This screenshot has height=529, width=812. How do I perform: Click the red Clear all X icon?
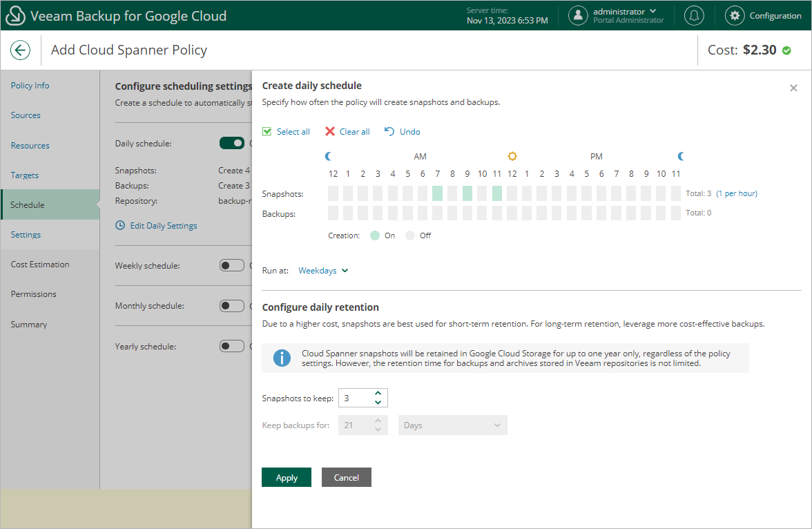(x=330, y=132)
